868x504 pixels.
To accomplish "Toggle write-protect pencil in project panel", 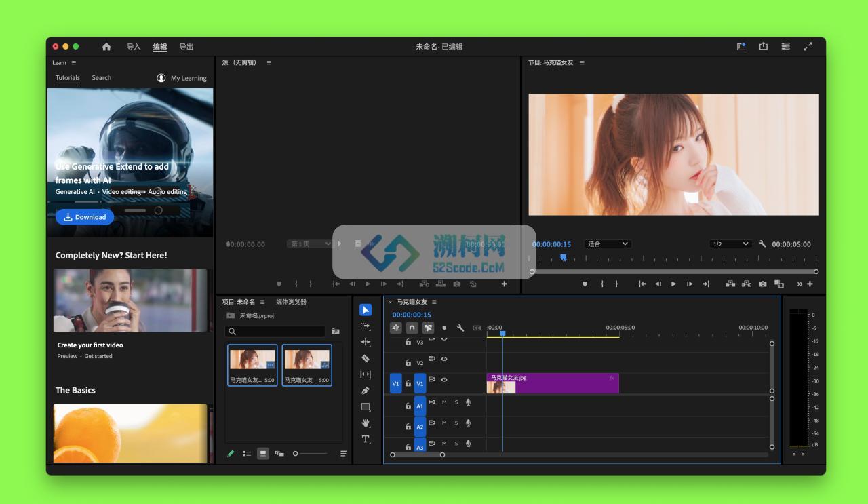I will (231, 454).
